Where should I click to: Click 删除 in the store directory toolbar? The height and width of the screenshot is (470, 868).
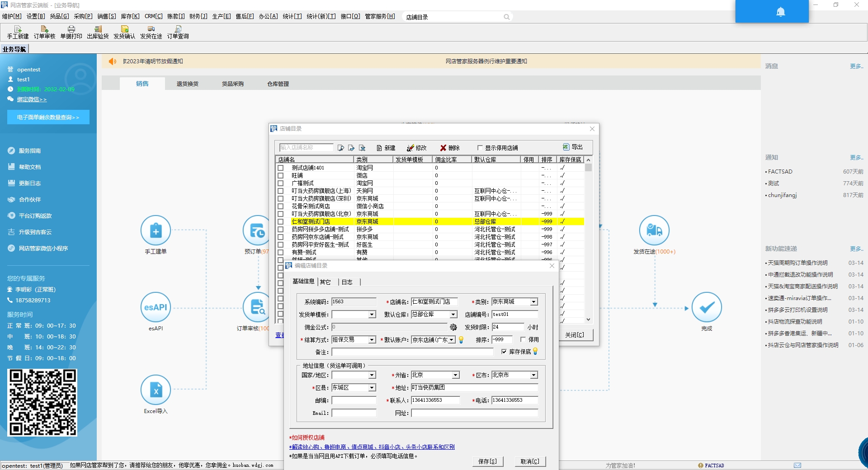(450, 148)
